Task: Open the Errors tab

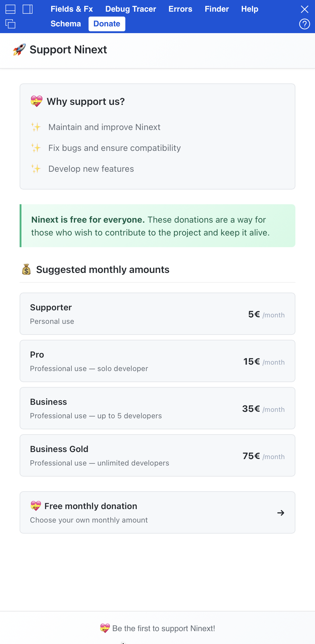Action: [x=180, y=9]
